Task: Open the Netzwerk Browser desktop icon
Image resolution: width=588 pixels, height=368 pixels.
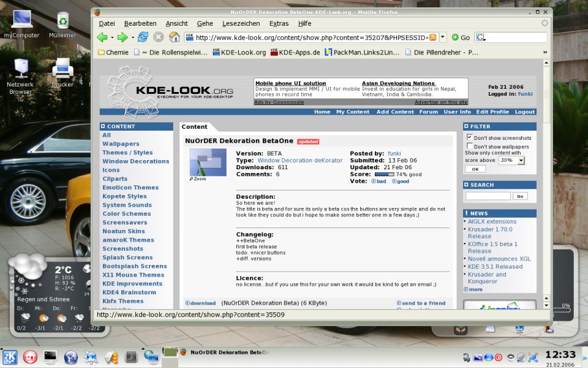Action: (x=21, y=76)
